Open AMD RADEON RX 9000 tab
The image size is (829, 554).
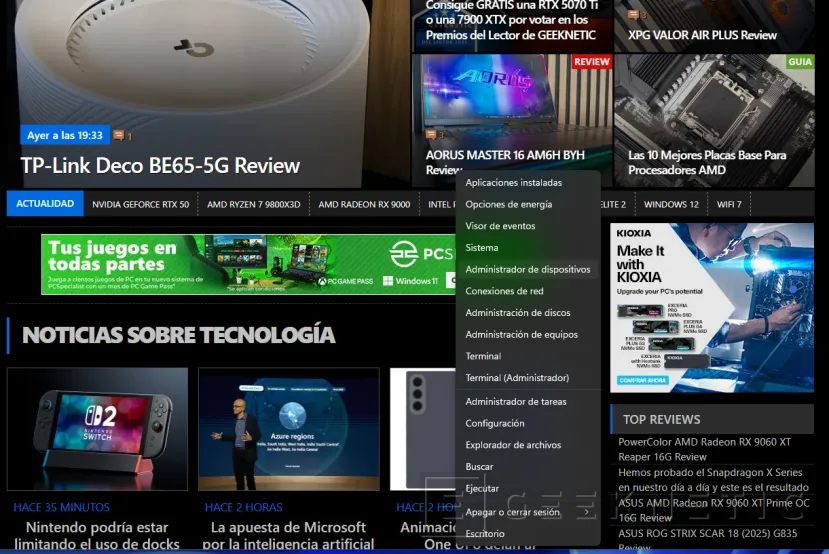364,204
